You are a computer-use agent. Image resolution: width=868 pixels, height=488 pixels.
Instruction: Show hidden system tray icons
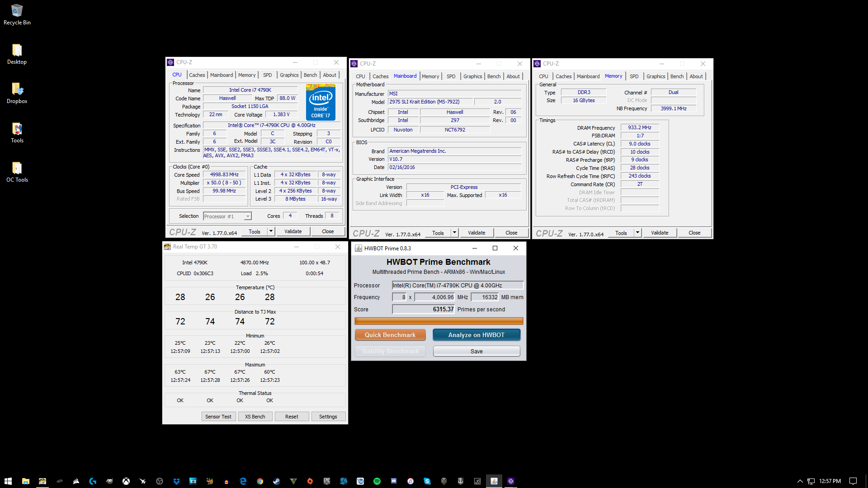coord(800,481)
